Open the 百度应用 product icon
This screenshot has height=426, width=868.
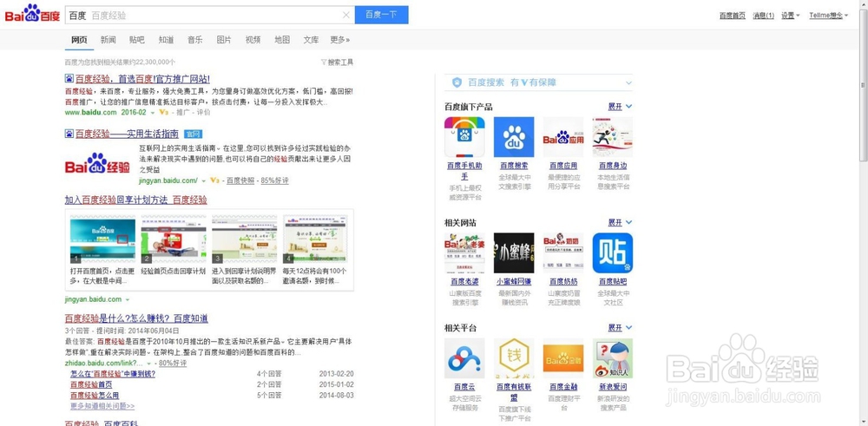click(x=563, y=137)
